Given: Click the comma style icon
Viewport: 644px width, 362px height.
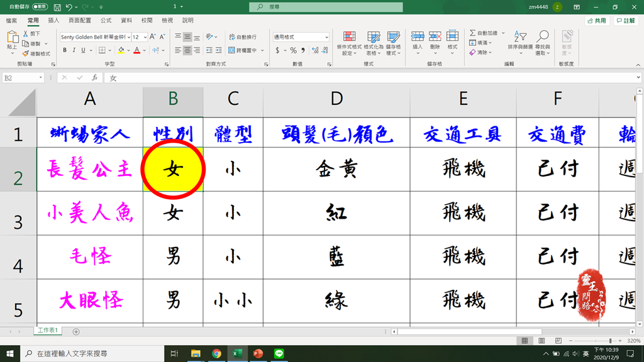Looking at the screenshot, I should coord(303,50).
